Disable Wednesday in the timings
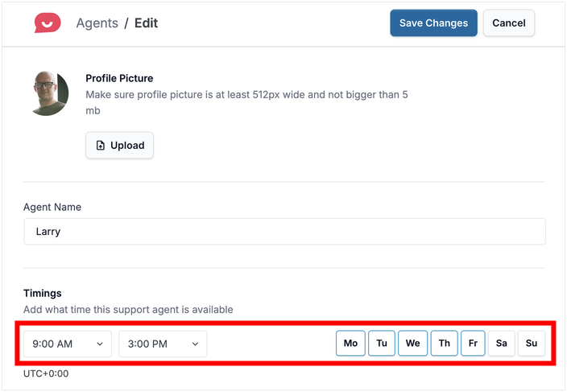The height and width of the screenshot is (392, 567). [412, 344]
